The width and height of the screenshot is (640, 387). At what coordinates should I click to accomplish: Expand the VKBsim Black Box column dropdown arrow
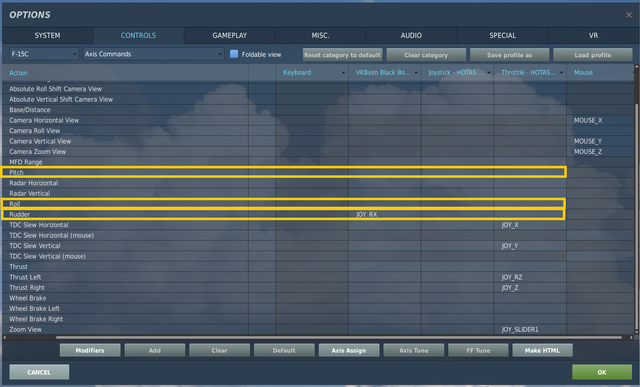pyautogui.click(x=416, y=73)
